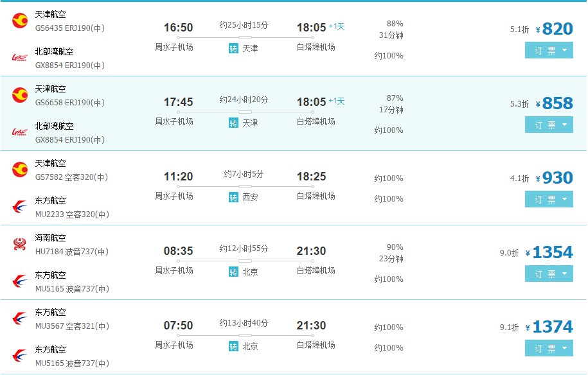Click the flight number GS6435 ERJ190 text
Screen dimensions: 588x375
70,28
